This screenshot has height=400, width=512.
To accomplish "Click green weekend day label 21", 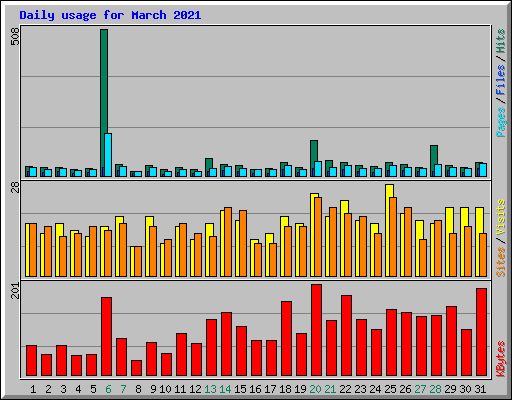I will (x=330, y=389).
